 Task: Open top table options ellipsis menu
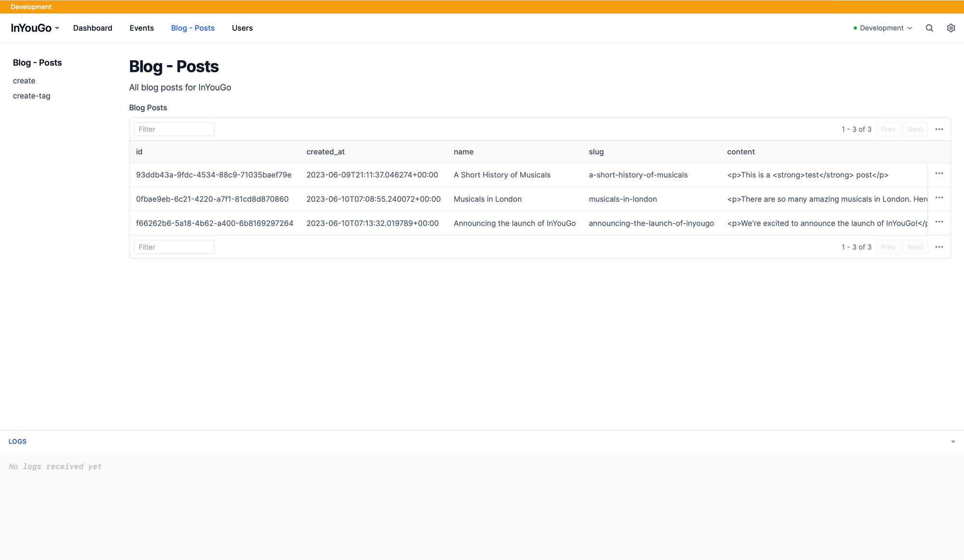939,129
